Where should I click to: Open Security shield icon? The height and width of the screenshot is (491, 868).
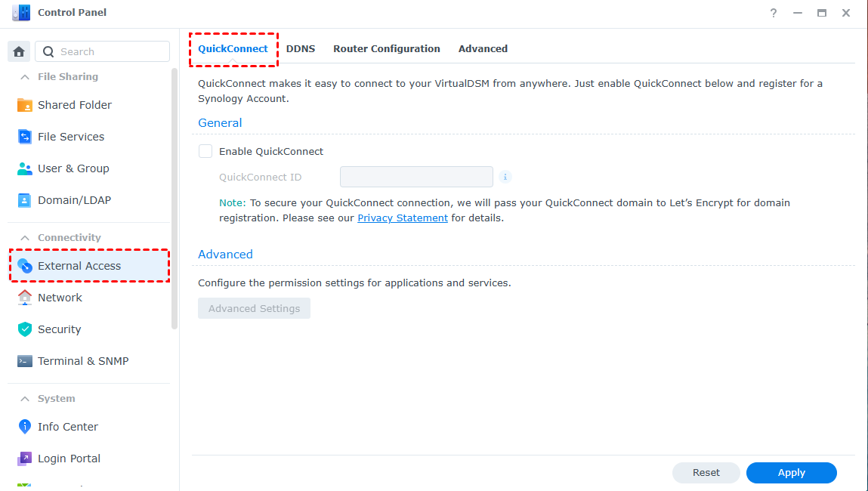click(x=25, y=329)
